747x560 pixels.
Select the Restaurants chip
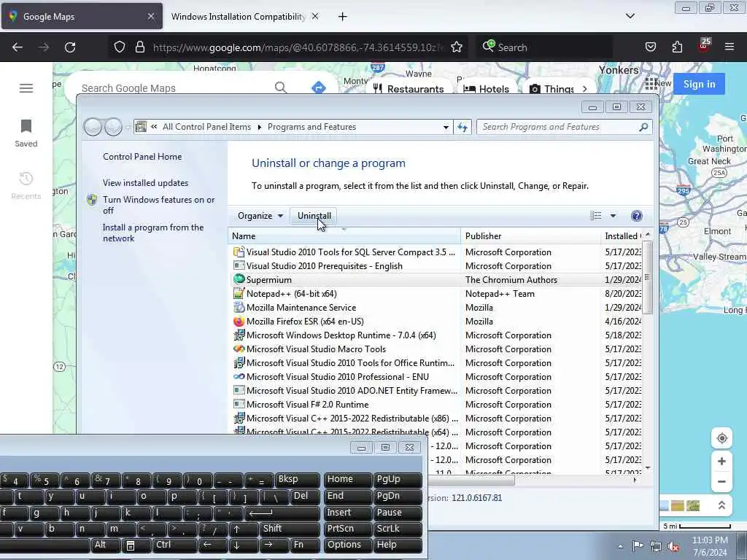click(x=409, y=88)
